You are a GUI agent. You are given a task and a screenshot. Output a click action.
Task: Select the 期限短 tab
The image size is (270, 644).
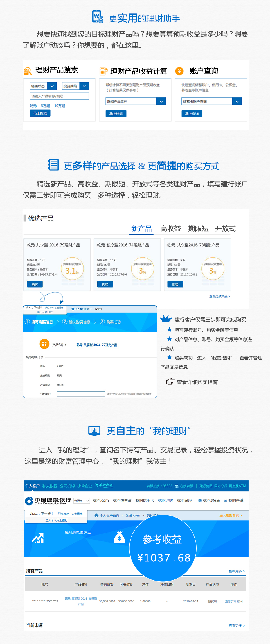[198, 229]
